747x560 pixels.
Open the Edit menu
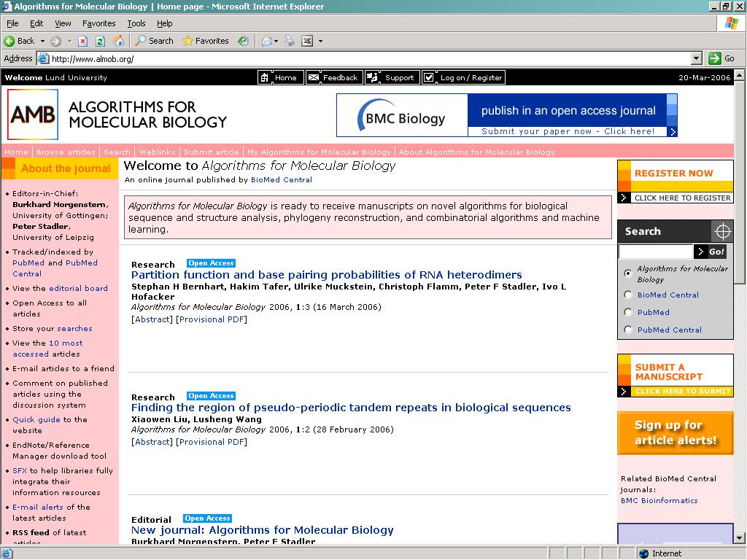coord(36,23)
